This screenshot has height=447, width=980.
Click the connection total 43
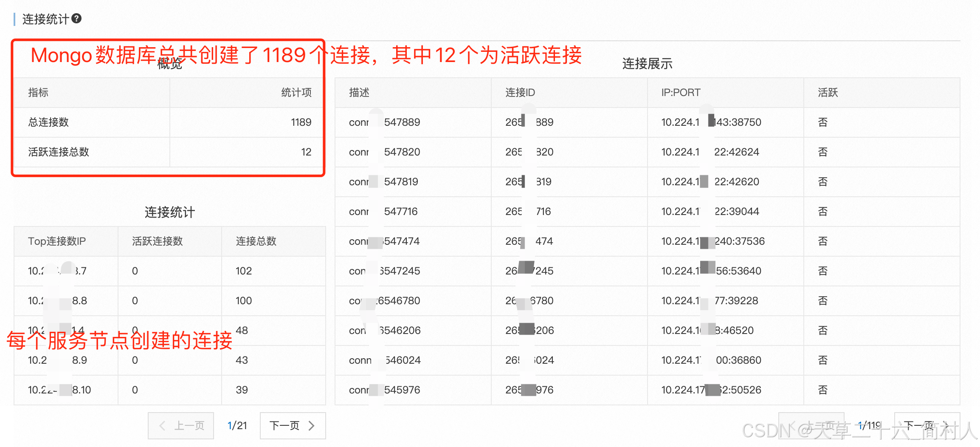(242, 360)
